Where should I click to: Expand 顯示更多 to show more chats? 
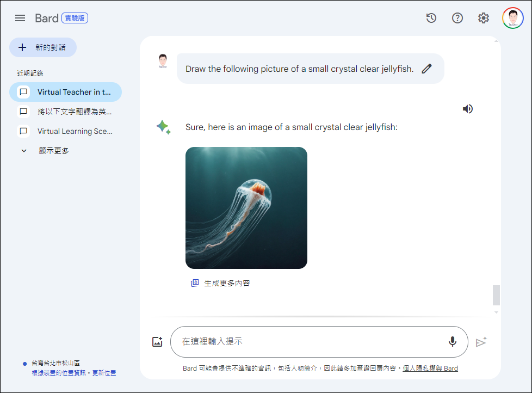pyautogui.click(x=54, y=151)
